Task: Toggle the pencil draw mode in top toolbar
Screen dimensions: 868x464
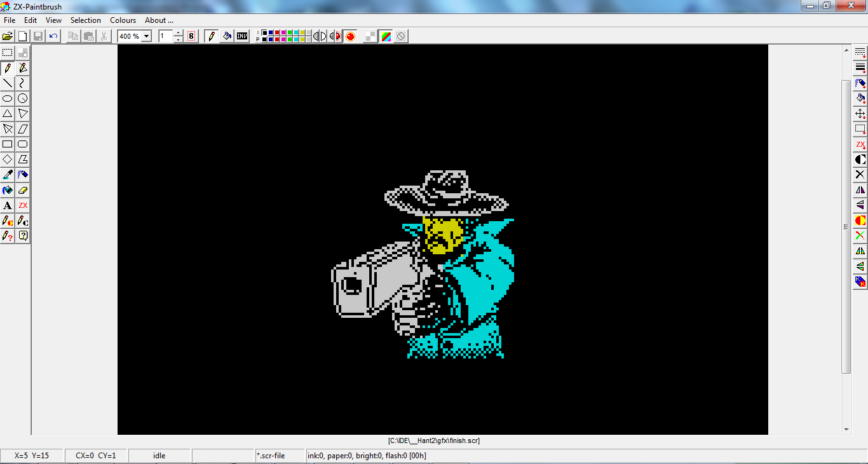Action: (212, 36)
